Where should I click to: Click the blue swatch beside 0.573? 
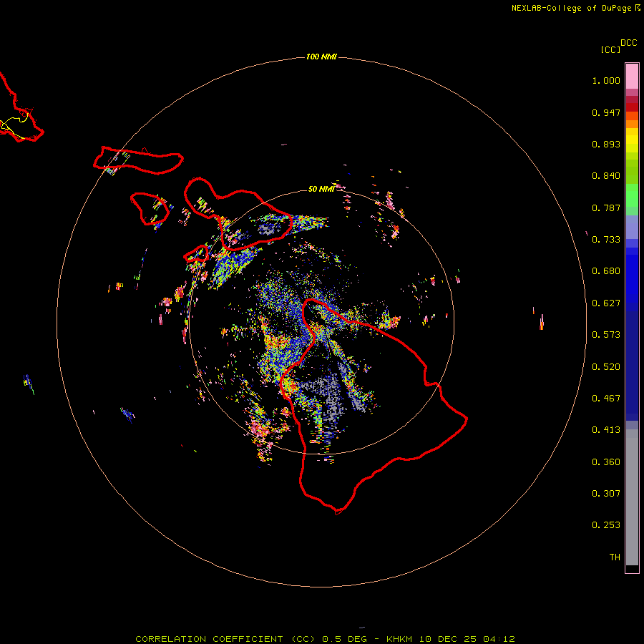(x=632, y=334)
